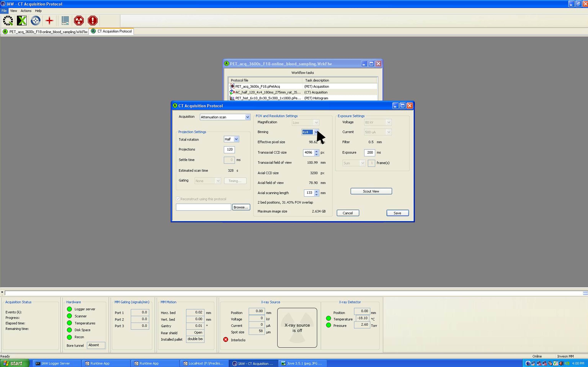Click the green X-ray CT toolbar icon

(22, 21)
